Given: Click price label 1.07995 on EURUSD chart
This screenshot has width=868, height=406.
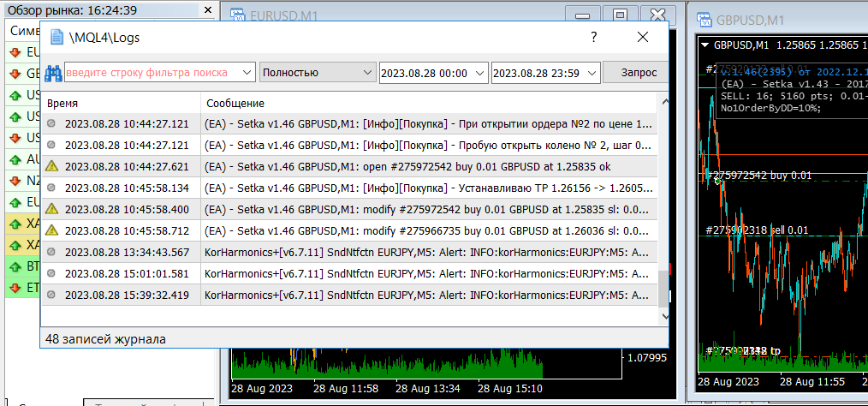Looking at the screenshot, I should (648, 358).
